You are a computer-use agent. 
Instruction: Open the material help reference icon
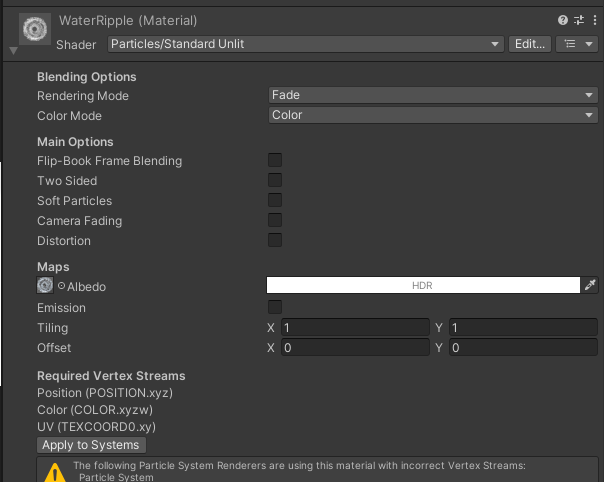[x=563, y=20]
